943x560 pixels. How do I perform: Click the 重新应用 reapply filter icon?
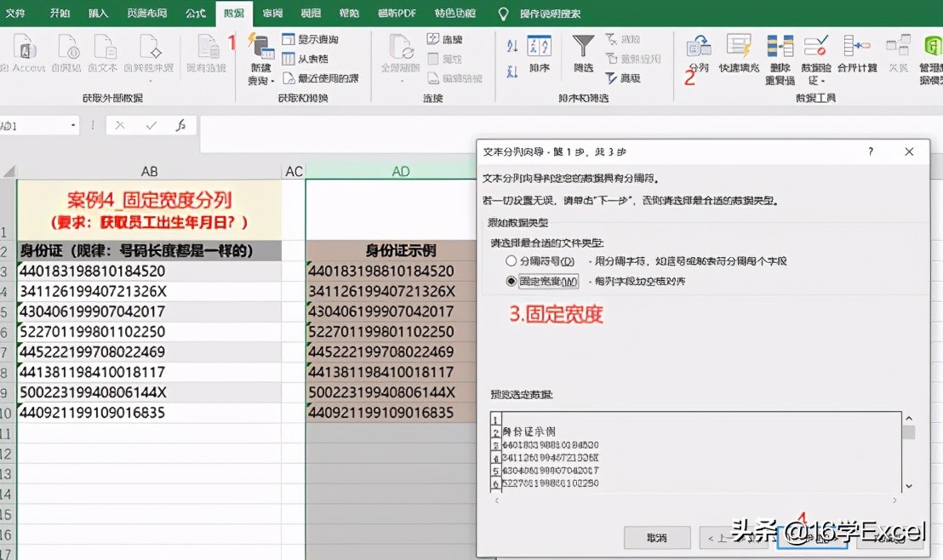pos(611,59)
